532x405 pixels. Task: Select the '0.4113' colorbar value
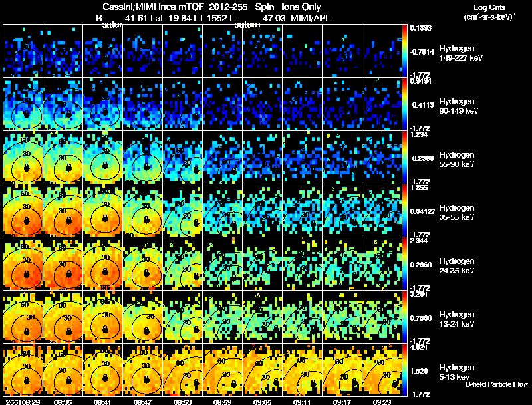coord(423,105)
